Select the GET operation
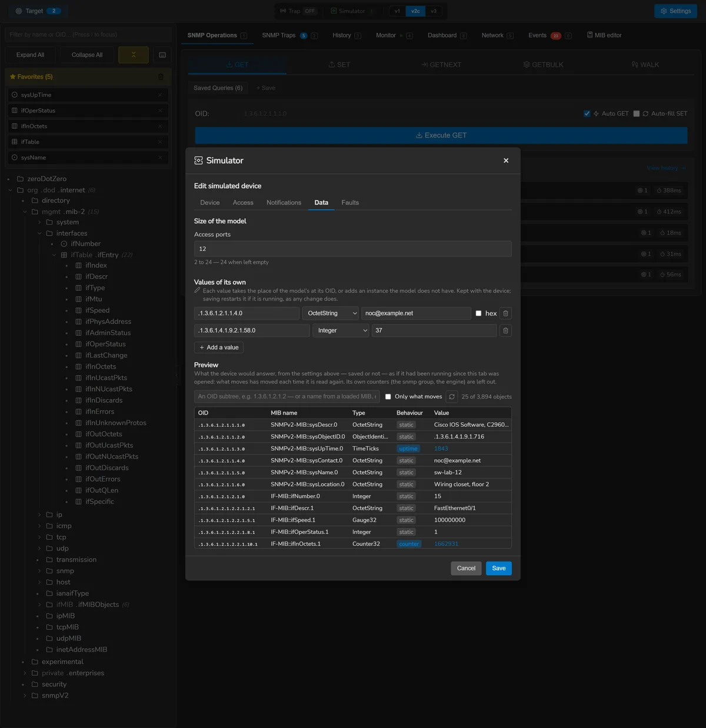 tap(237, 65)
